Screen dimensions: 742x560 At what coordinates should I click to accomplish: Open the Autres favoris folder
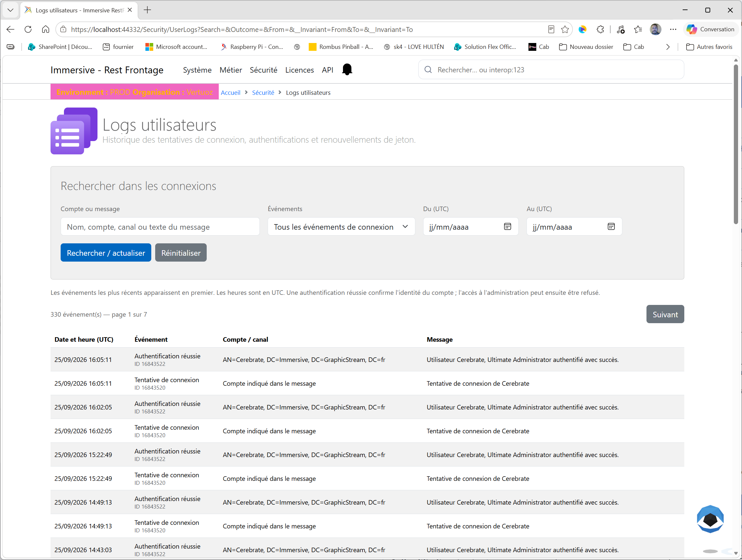pos(709,47)
